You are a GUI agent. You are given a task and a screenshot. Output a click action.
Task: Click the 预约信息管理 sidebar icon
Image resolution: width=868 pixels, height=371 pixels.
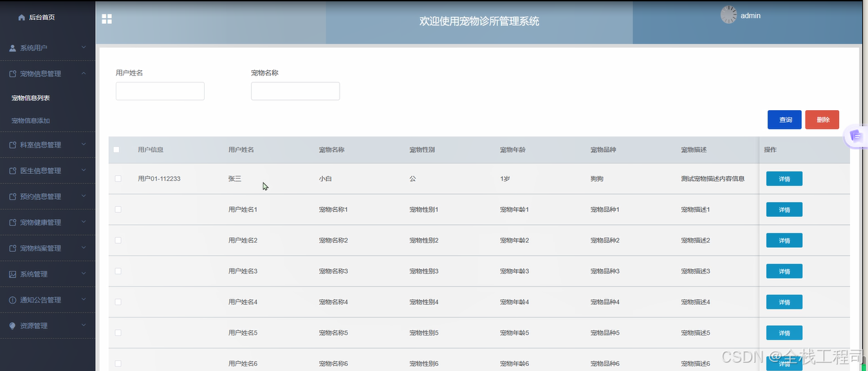(x=13, y=196)
